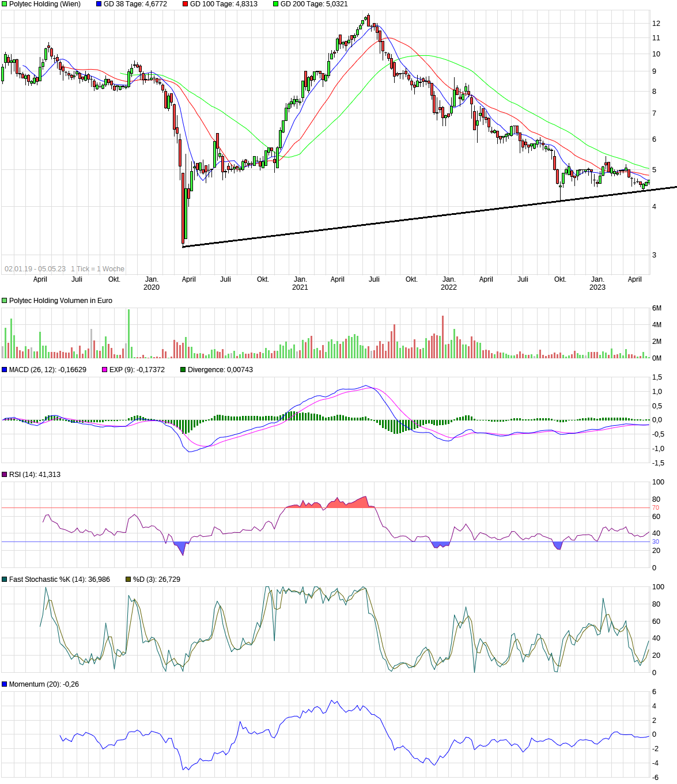Click the magenta EXP (9) legend swatch

[x=105, y=370]
